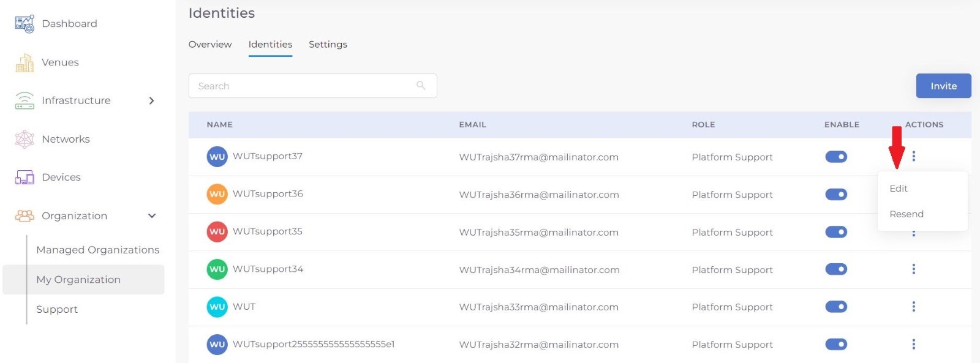Click the Infrastructure router icon
Viewport: 980px width, 363px height.
pyautogui.click(x=24, y=100)
